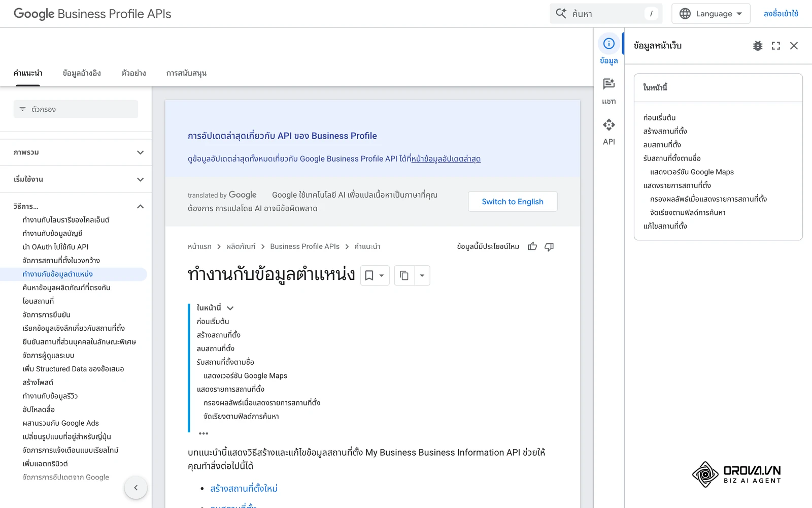Open จัดการการยืนยัน in sidebar
The height and width of the screenshot is (508, 812).
click(x=46, y=315)
